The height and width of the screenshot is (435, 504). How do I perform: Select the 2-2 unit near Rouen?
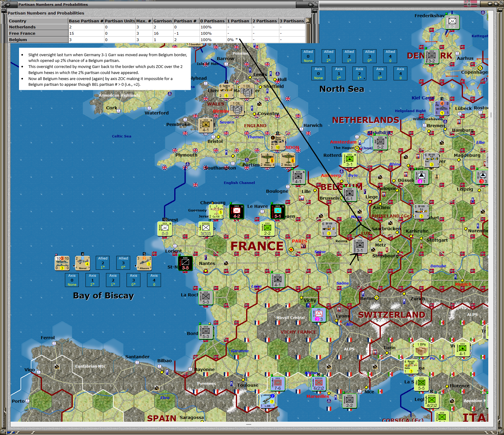coord(267,229)
